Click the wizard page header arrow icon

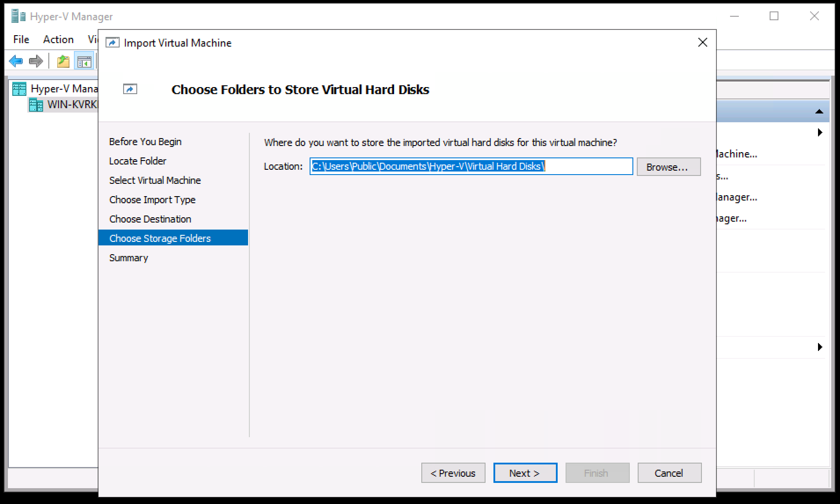tap(130, 89)
